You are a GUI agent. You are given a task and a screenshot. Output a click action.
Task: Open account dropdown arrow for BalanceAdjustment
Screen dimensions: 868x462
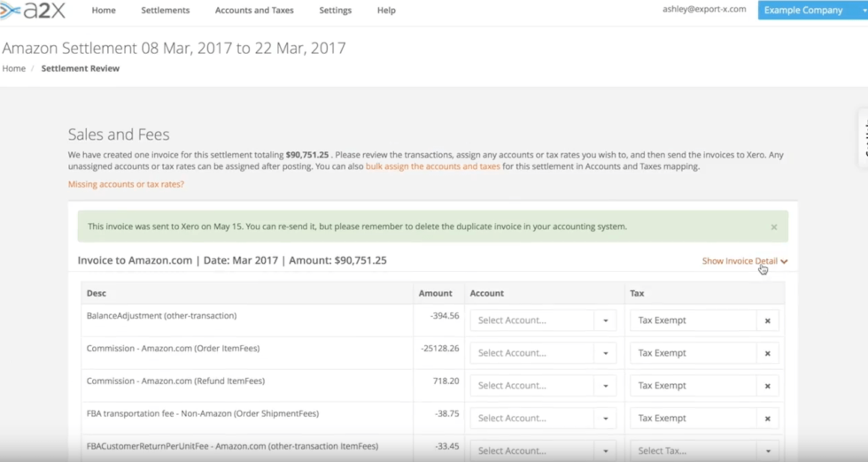click(606, 320)
